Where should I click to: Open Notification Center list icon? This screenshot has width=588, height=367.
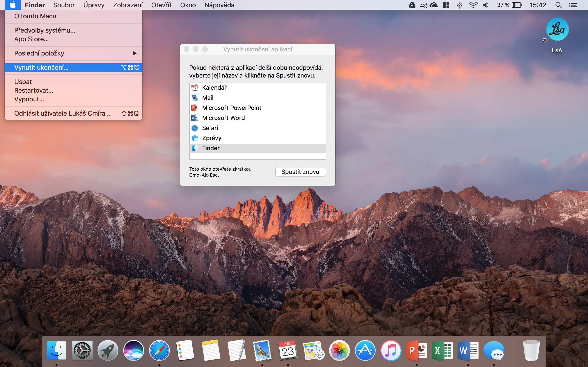click(573, 5)
